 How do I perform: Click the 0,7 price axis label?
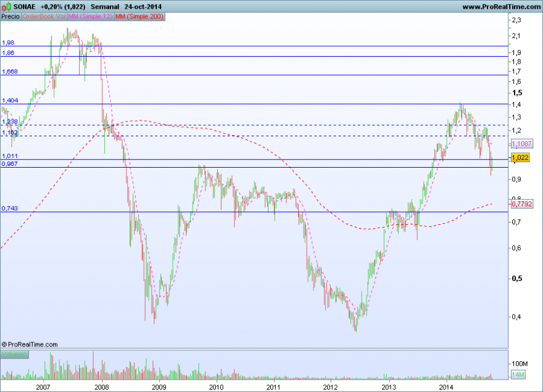click(516, 222)
